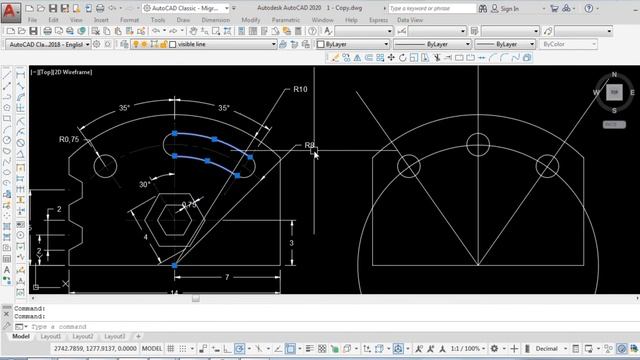
Task: Open the Dimension menu
Action: pyautogui.click(x=216, y=20)
